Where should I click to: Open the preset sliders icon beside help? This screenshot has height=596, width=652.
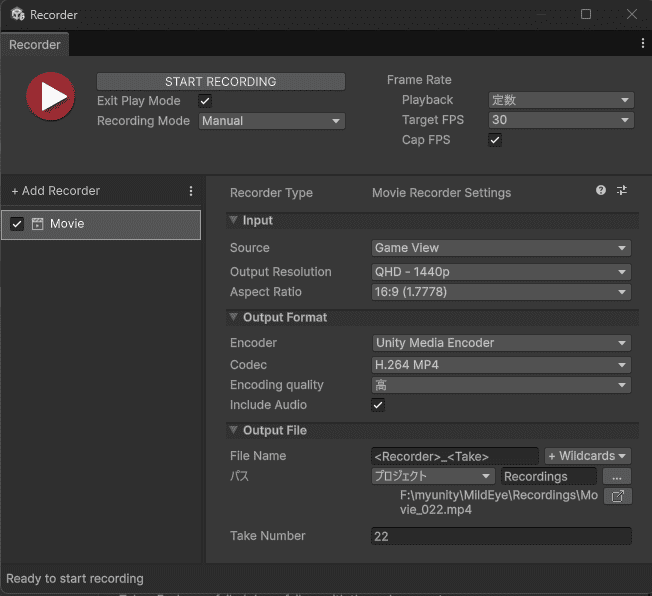click(622, 191)
